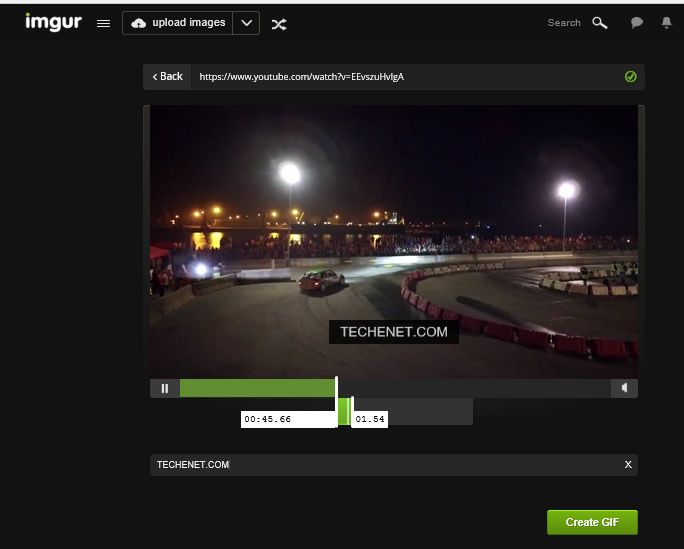Click the imgur logo

(x=53, y=22)
